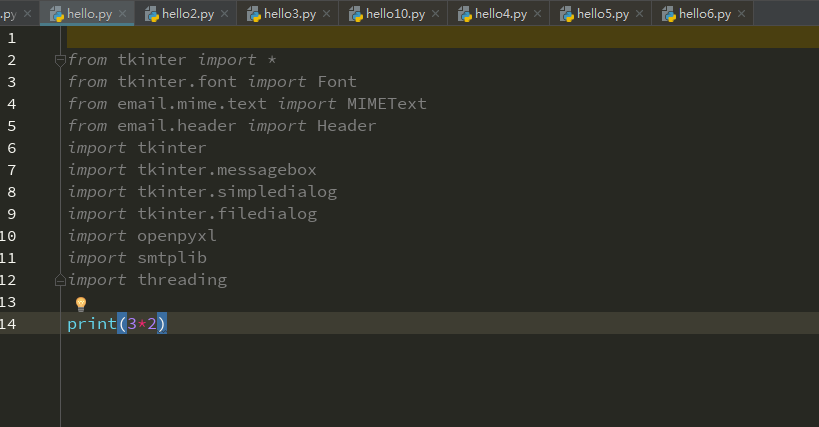819x427 pixels.
Task: Open the yellow lightbulb quick-fix icon
Action: click(81, 304)
